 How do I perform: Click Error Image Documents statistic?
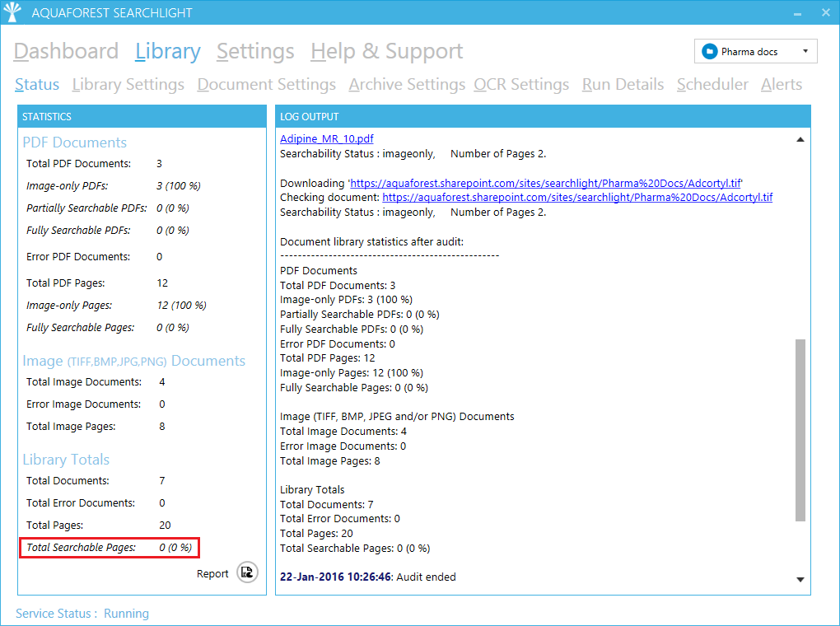96,404
